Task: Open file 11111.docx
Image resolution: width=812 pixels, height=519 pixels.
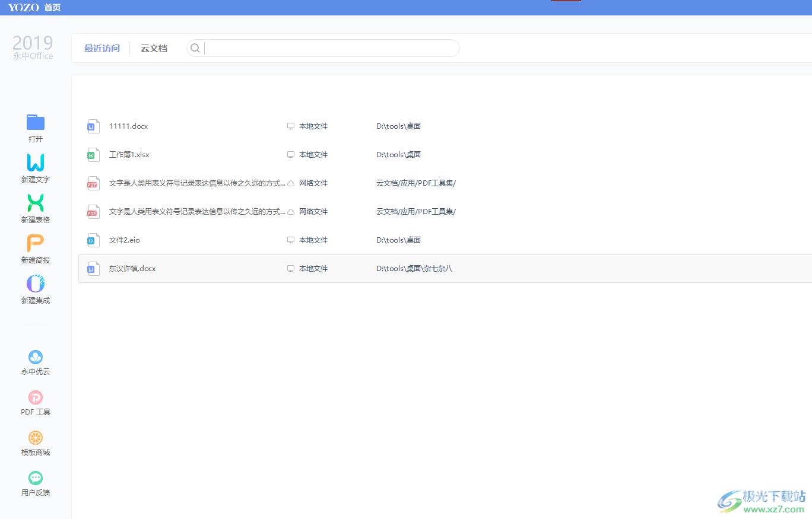Action: tap(129, 126)
